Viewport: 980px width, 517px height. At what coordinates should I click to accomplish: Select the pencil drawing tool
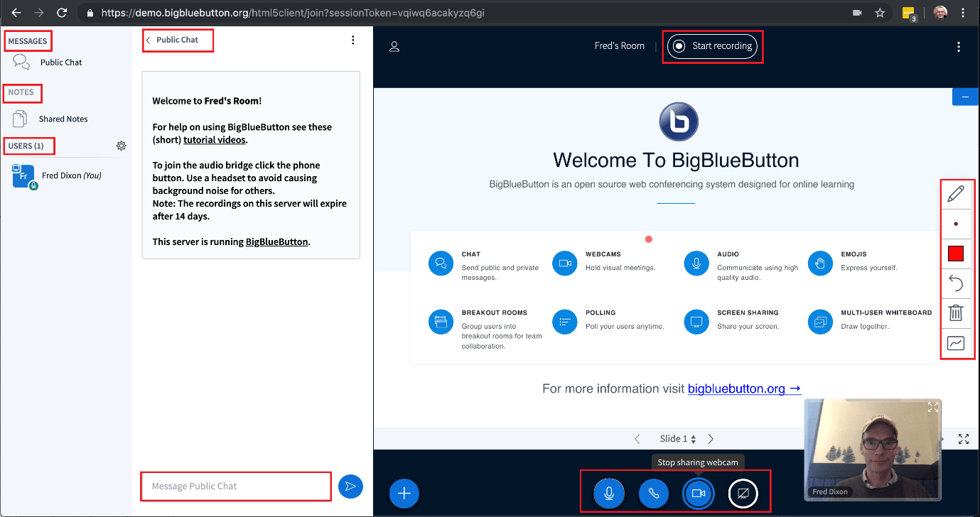[956, 194]
